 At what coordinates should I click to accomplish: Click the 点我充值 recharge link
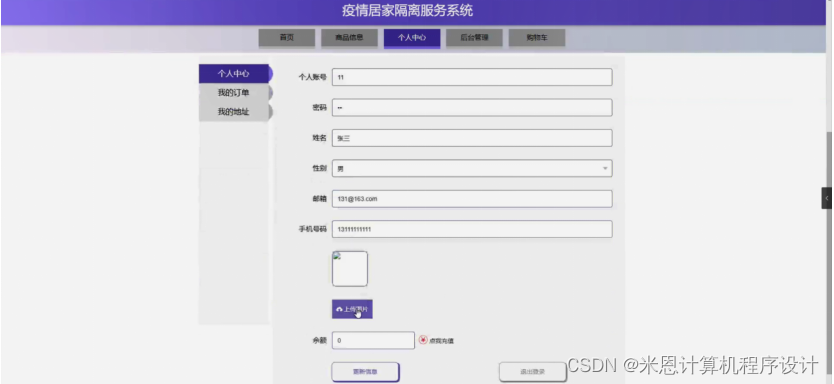(x=441, y=341)
